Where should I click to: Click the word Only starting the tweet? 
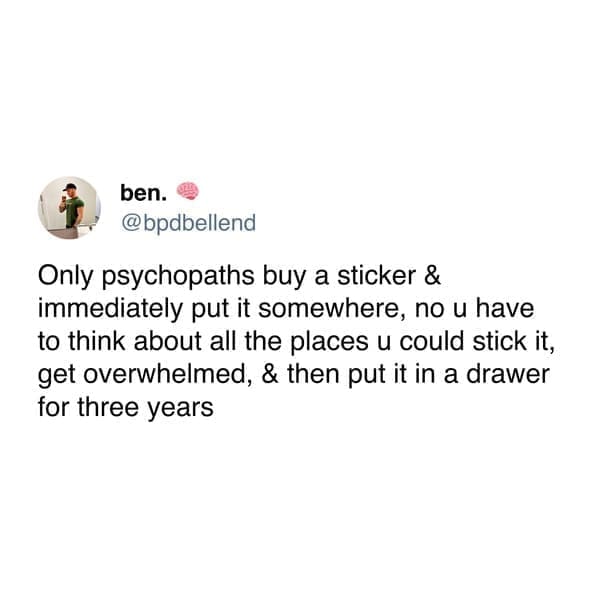pyautogui.click(x=65, y=277)
